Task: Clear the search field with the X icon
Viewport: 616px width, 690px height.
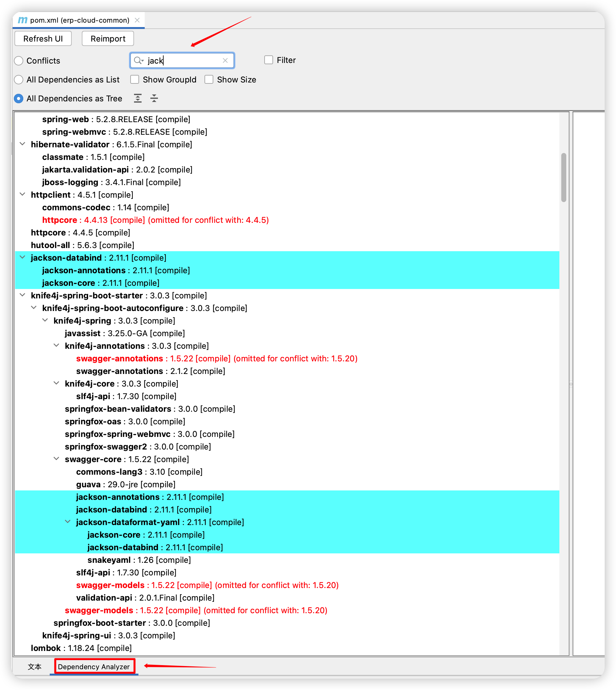Action: pyautogui.click(x=225, y=60)
